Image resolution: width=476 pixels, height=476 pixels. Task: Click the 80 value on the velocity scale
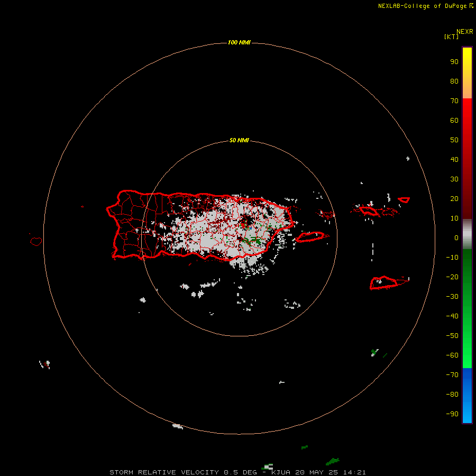pos(454,81)
